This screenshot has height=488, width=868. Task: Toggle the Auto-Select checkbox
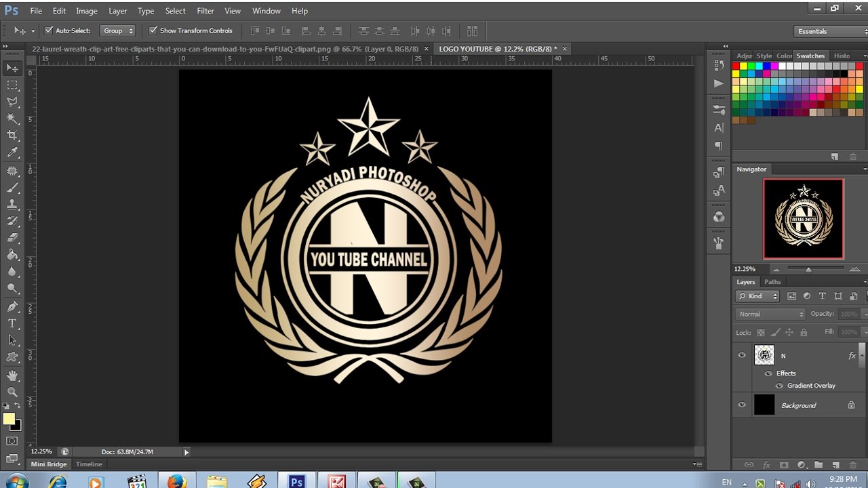click(49, 30)
